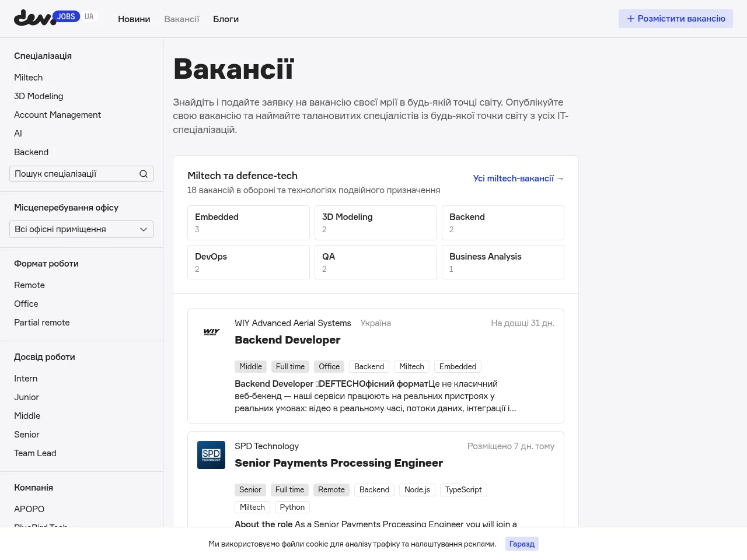Choose the AI specialization filter
747x560 pixels.
(x=18, y=134)
